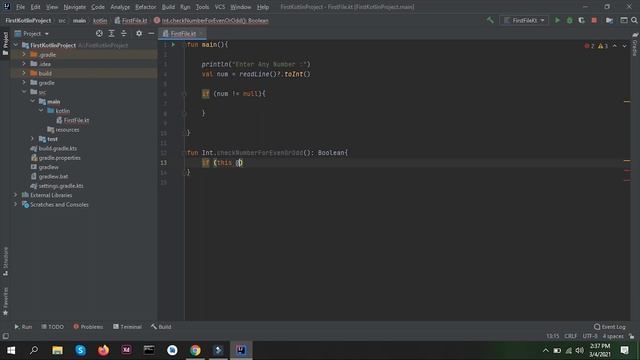
Task: Switch to IntelliJ IDEA taskbar icon
Action: click(241, 350)
